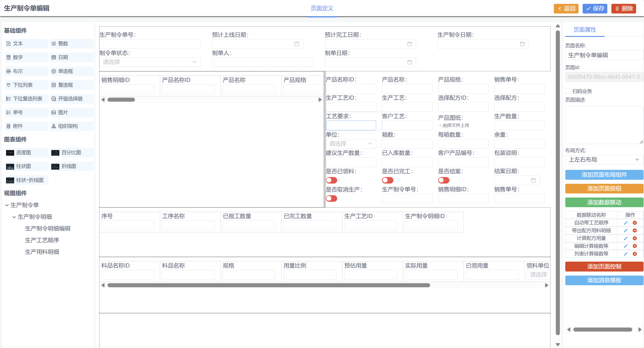Toggle the 是否取消生产 switch
This screenshot has width=644, height=348.
pos(332,198)
